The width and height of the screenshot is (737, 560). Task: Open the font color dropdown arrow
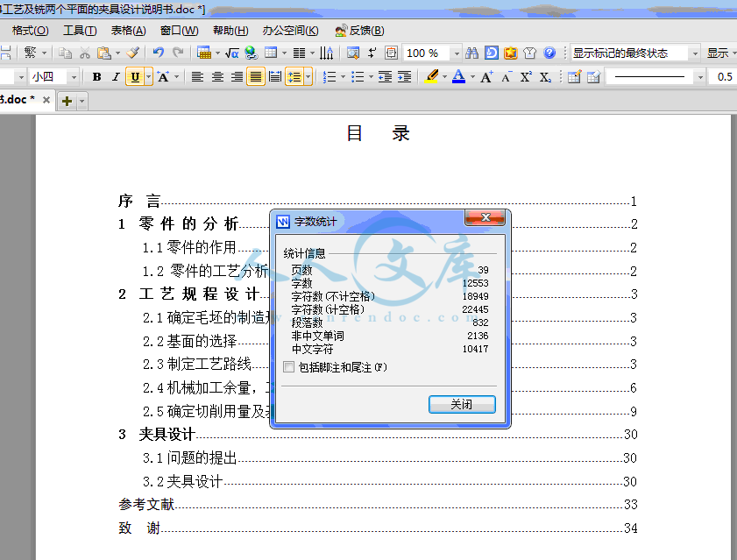(x=472, y=76)
